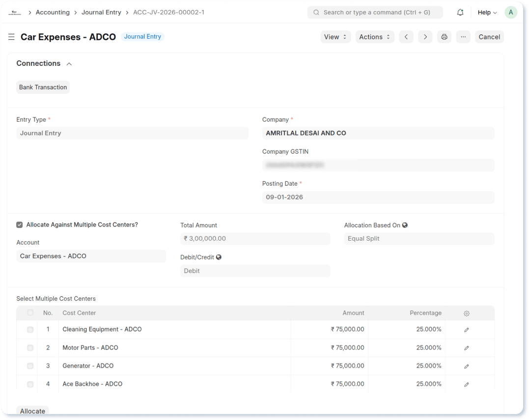This screenshot has height=420, width=529.
Task: Toggle the sidebar with the hamburger icon
Action: [11, 36]
